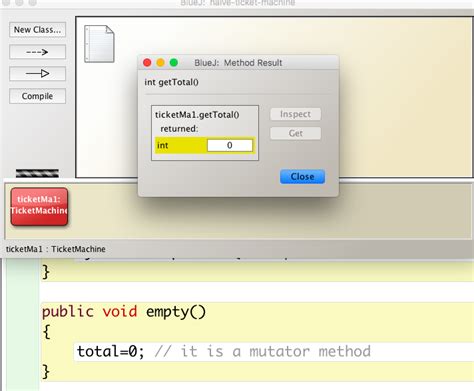Screen dimensions: 474x391
Task: Click the yellow highlighted int label
Action: tap(163, 145)
